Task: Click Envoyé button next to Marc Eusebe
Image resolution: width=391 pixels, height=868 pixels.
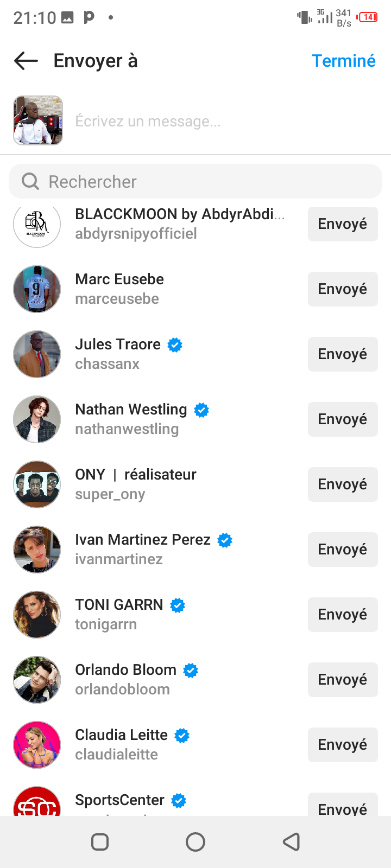Action: point(343,289)
